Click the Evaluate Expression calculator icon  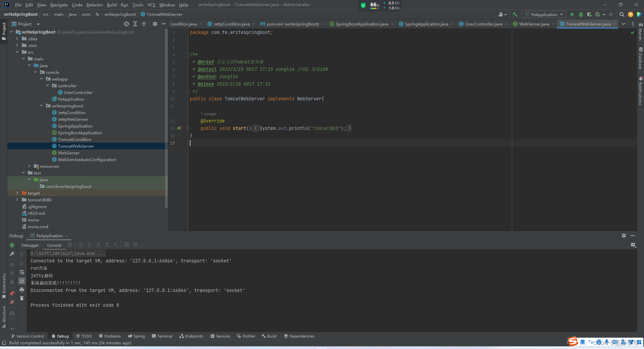click(x=127, y=245)
